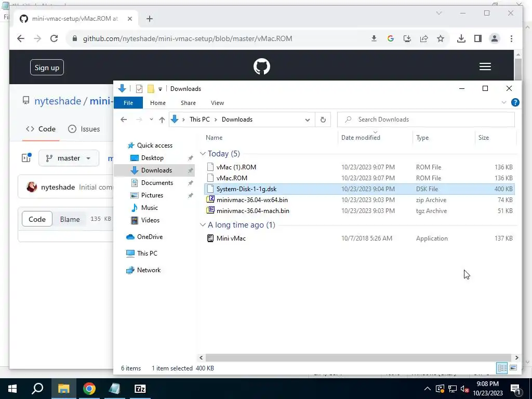Open the Home ribbon tab
532x399 pixels.
tap(158, 103)
